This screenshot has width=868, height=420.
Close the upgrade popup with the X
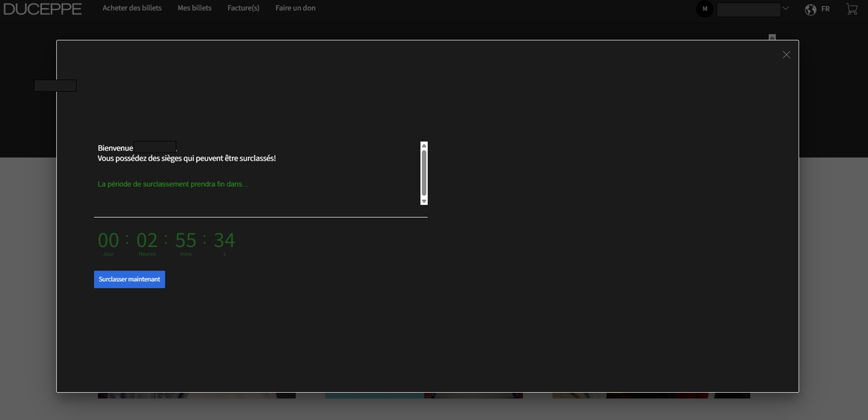(786, 55)
